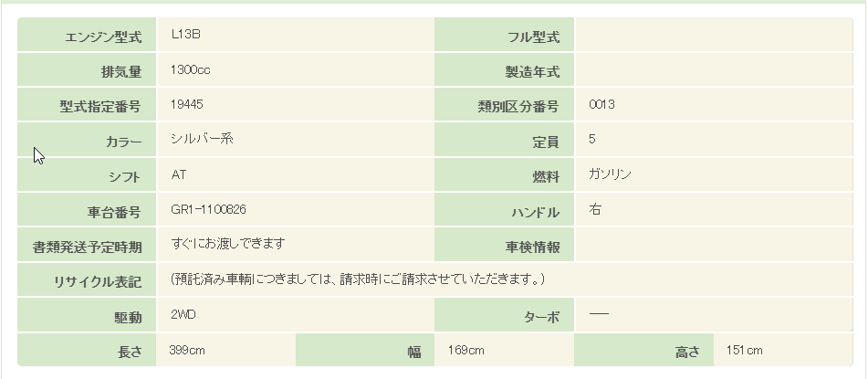Select the 1300cc displacement value
Viewport: 868px width, 379px height.
click(x=191, y=69)
